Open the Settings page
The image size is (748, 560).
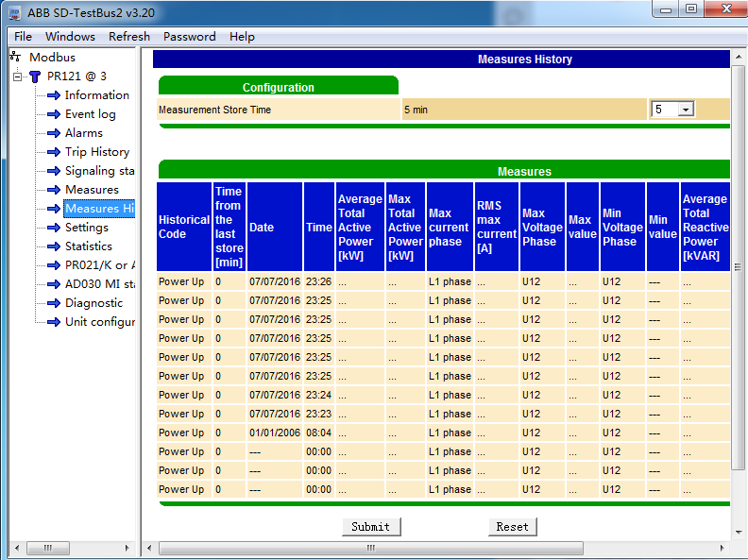click(x=86, y=228)
